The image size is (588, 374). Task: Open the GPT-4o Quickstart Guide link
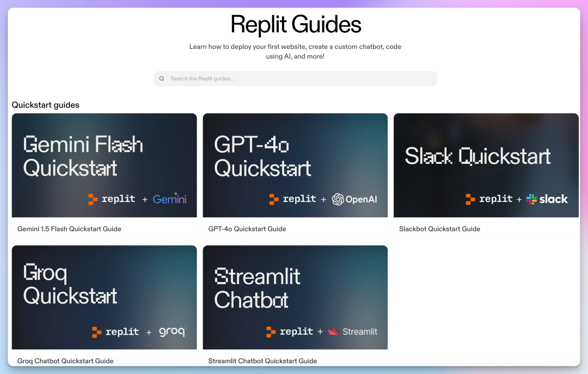coord(247,229)
